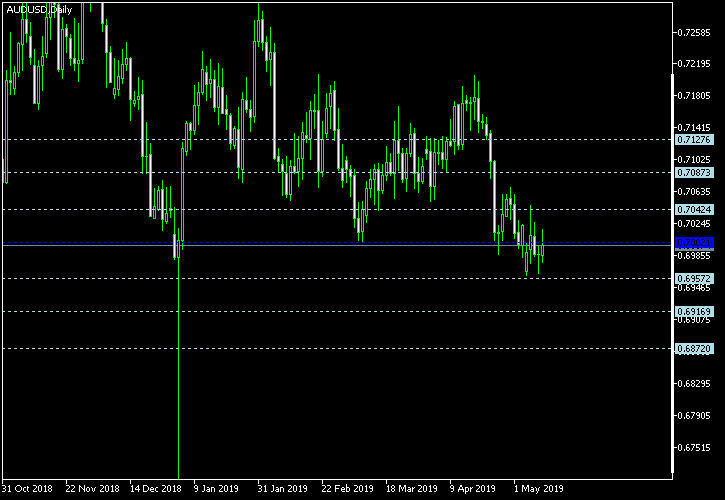Click the 18 Mar 2019 date label
This screenshot has width=725, height=500.
(x=412, y=488)
